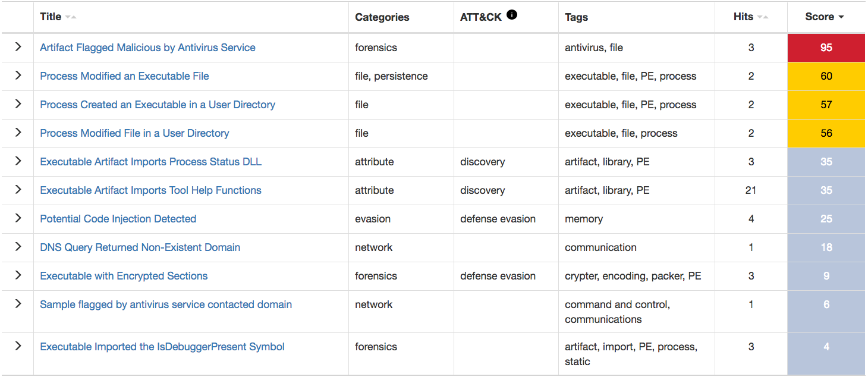The image size is (868, 383).
Task: Expand the Executable with Encrypted Sections row
Action: tap(18, 276)
